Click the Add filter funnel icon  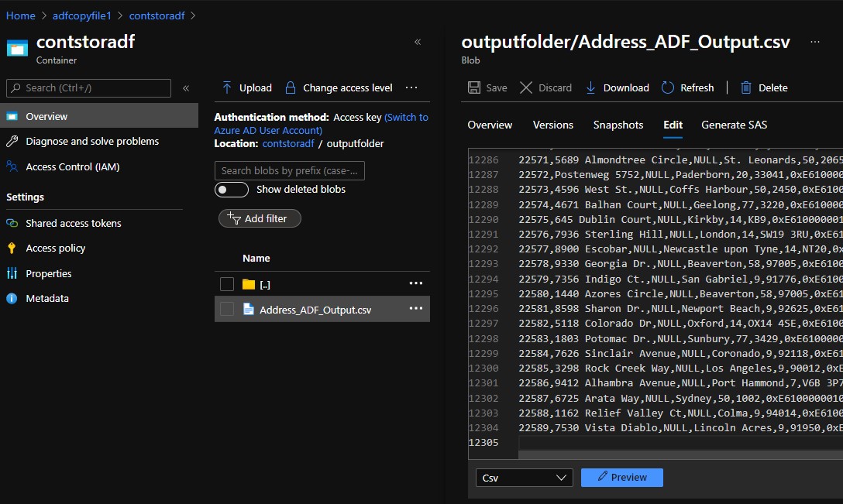click(x=234, y=218)
